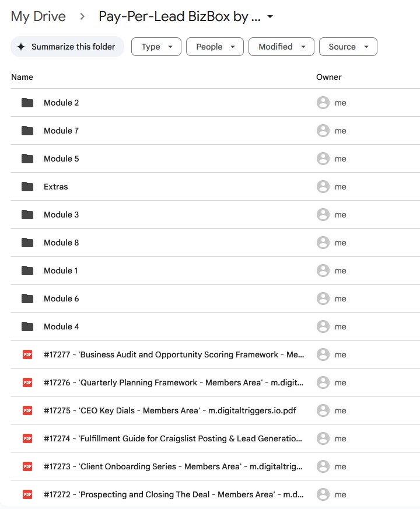Click the Summarize this folder button
This screenshot has width=420, height=509.
click(66, 46)
